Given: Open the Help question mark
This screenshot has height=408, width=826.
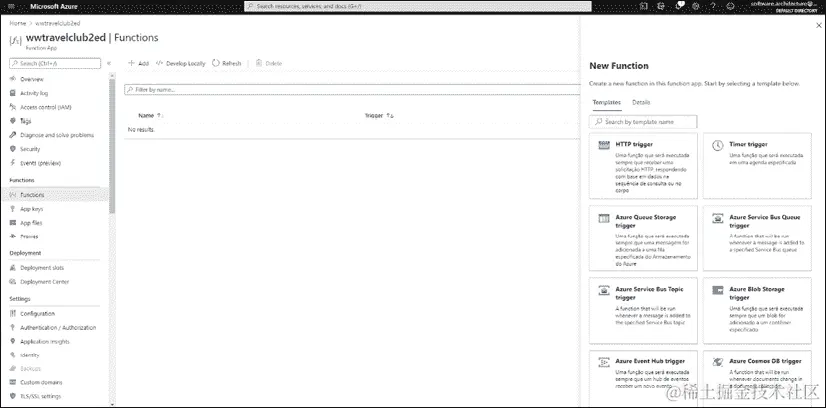Looking at the screenshot, I should tap(713, 6).
